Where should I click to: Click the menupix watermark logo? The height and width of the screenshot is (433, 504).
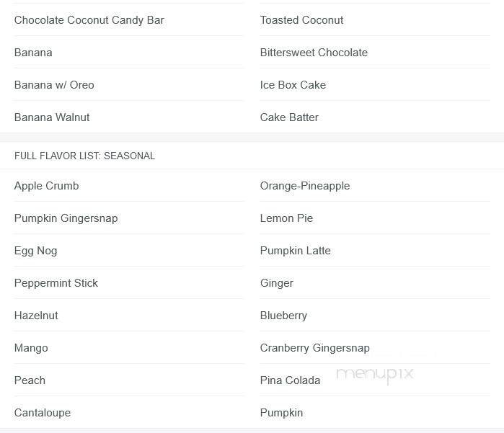coord(375,373)
